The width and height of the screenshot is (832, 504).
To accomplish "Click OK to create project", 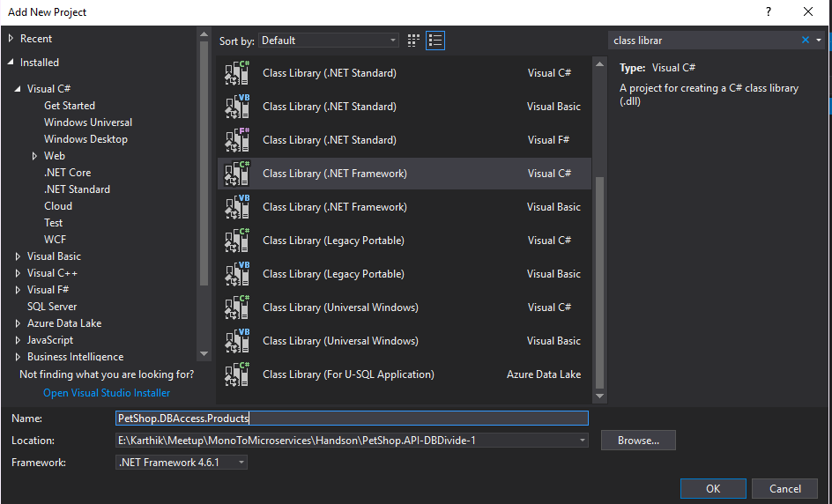I will pyautogui.click(x=713, y=489).
